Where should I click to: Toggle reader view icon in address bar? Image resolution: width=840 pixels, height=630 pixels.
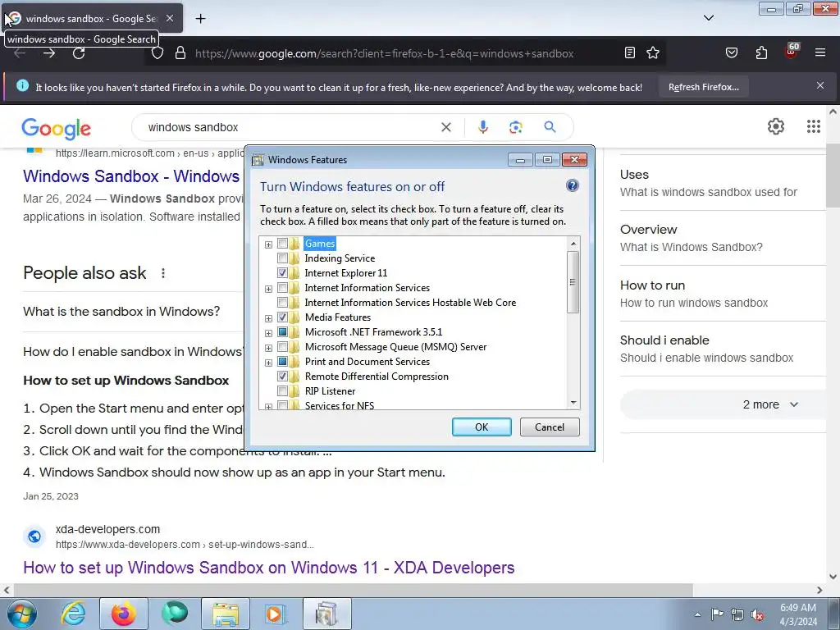click(630, 52)
